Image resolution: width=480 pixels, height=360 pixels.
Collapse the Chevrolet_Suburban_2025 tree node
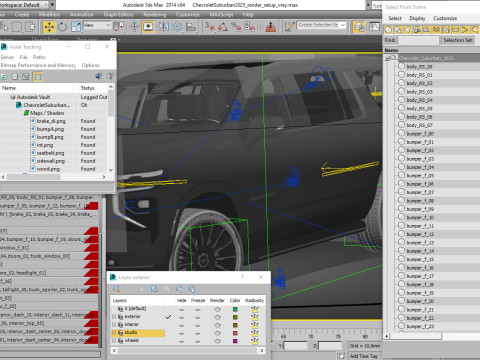[387, 58]
